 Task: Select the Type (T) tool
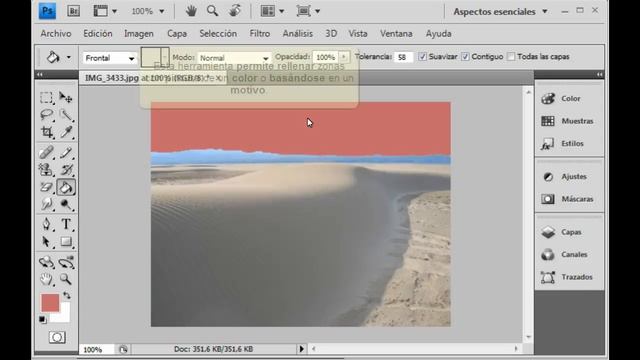coord(66,224)
